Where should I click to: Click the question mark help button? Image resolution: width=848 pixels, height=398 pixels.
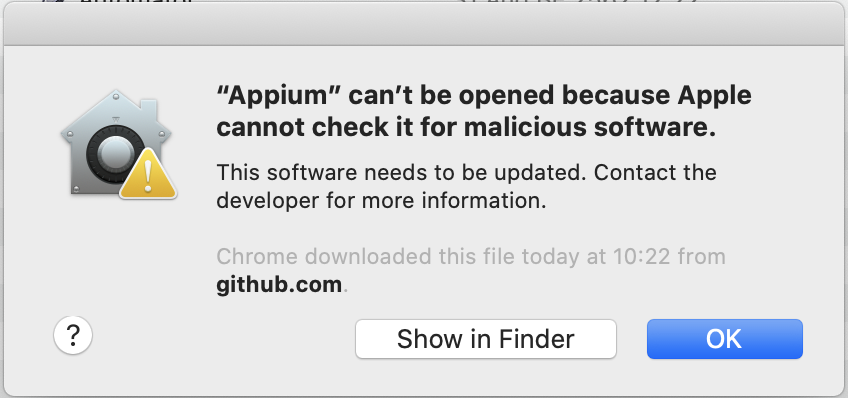[73, 335]
